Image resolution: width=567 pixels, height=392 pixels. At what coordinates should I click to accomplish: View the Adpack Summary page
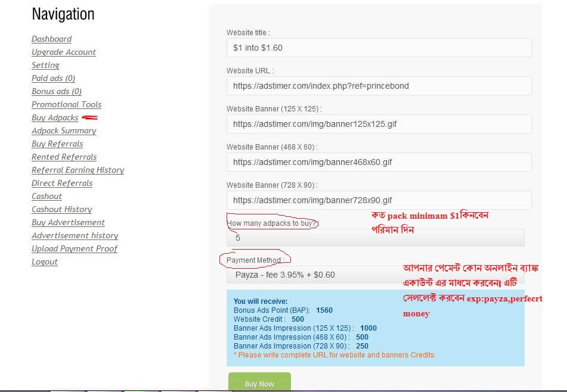click(64, 130)
